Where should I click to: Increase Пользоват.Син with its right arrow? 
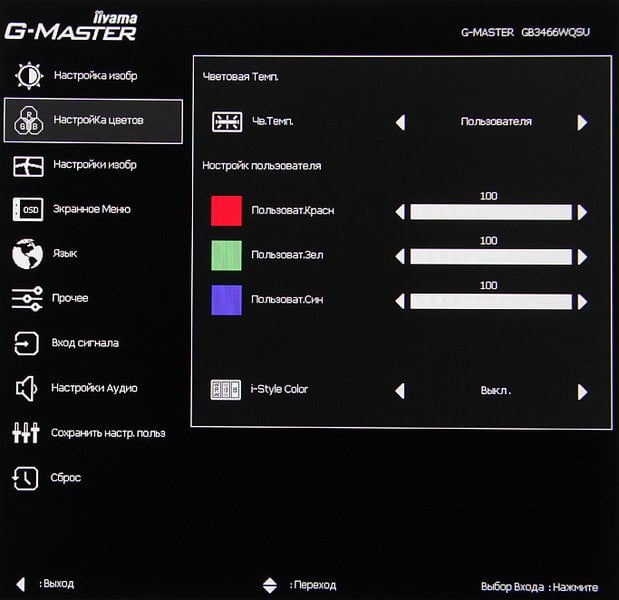pos(582,302)
